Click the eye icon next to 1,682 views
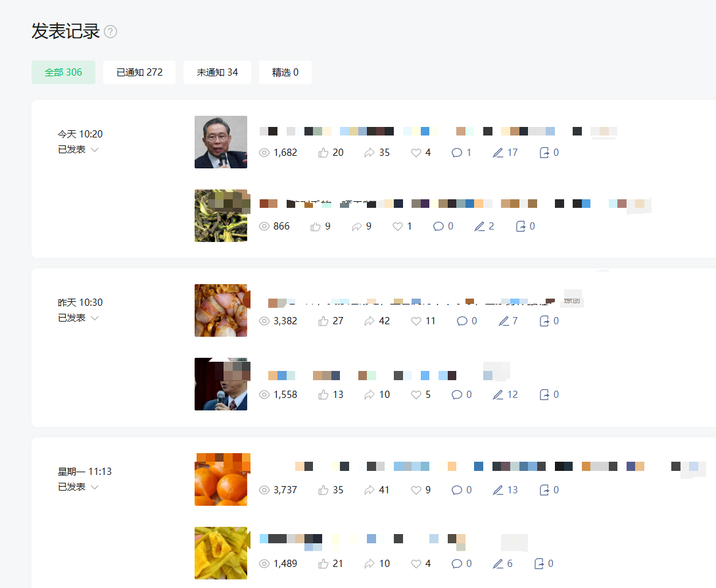Viewport: 716px width, 588px height. (264, 153)
